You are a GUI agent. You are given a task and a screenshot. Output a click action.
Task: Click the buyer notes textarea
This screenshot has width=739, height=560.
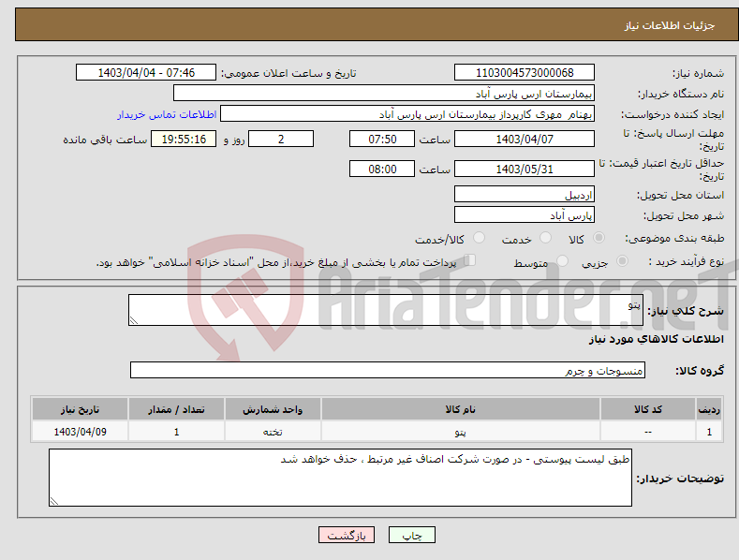coord(340,478)
